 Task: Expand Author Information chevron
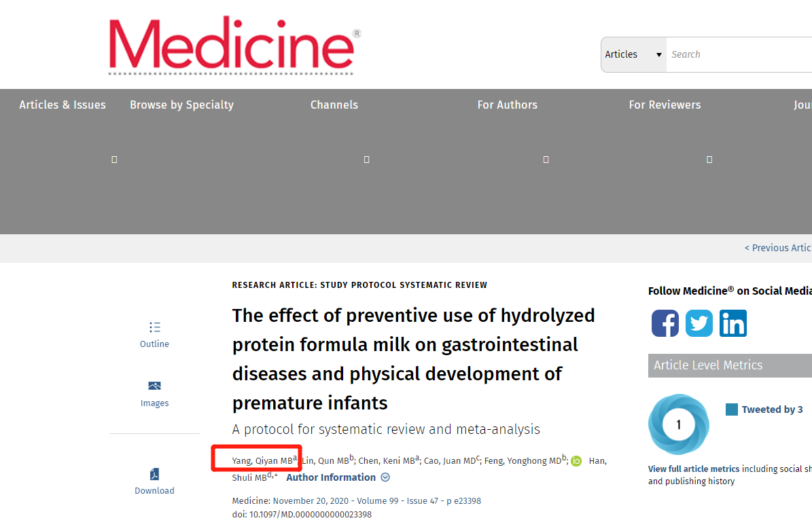[385, 477]
